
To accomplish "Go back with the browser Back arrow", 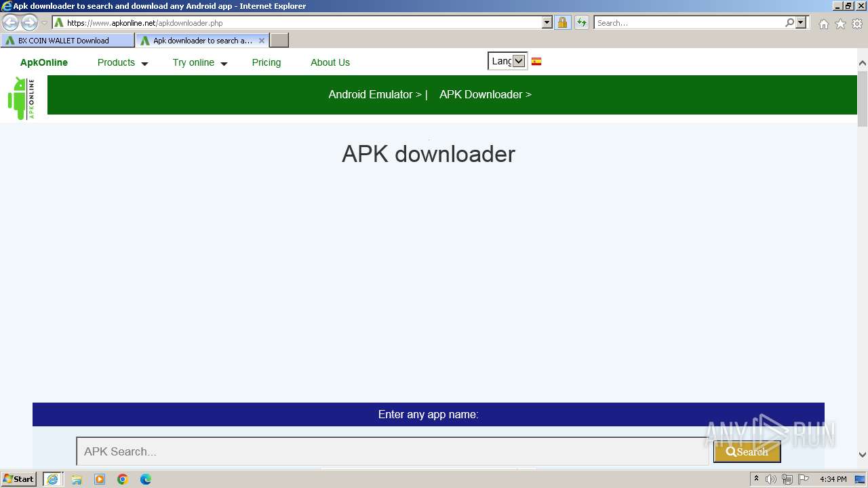I will point(11,22).
